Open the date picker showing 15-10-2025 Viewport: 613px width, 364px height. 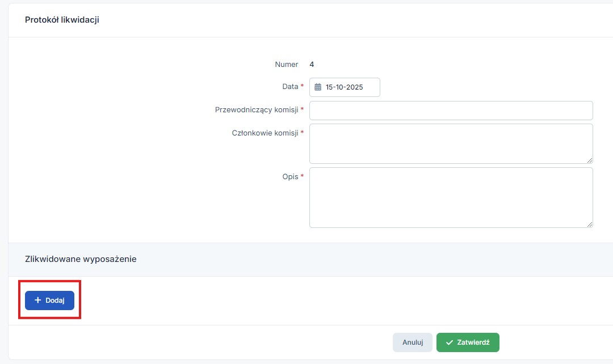tap(345, 87)
